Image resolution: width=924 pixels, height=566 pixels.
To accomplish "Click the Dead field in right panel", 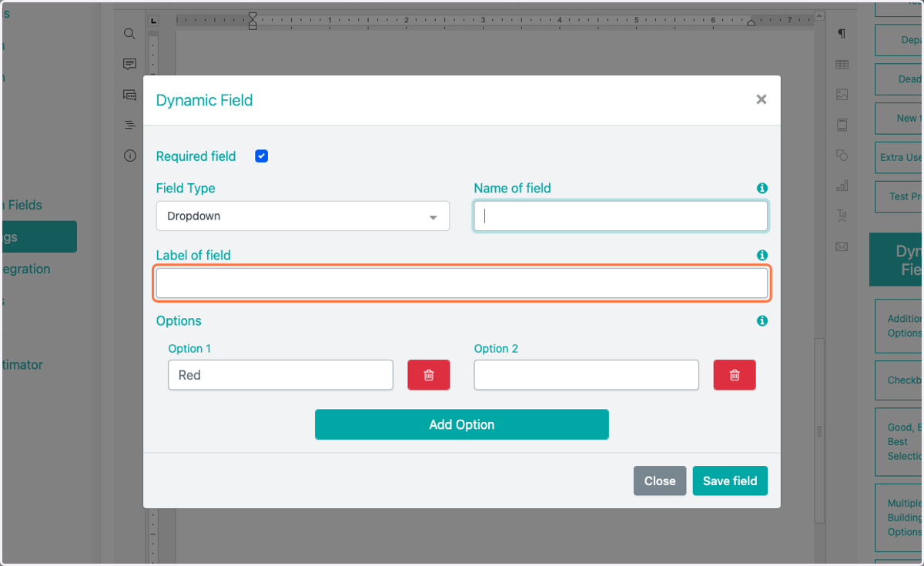I will tap(899, 79).
